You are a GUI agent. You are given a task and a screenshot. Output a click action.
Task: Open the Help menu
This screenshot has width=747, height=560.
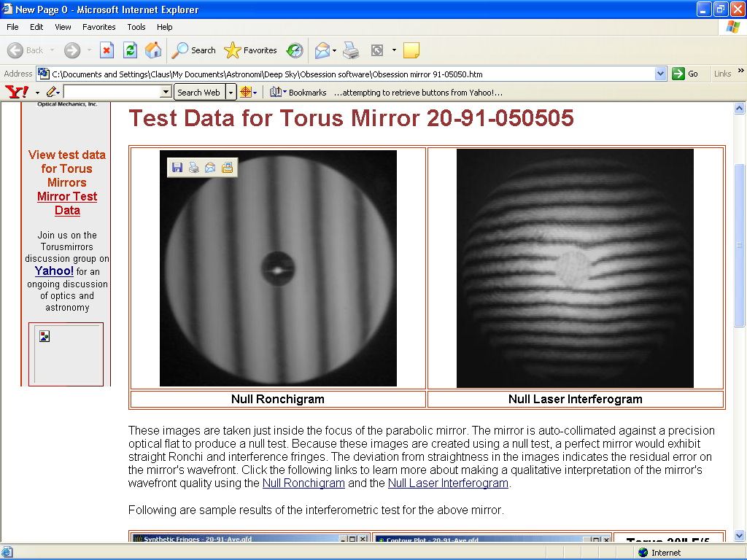point(164,27)
